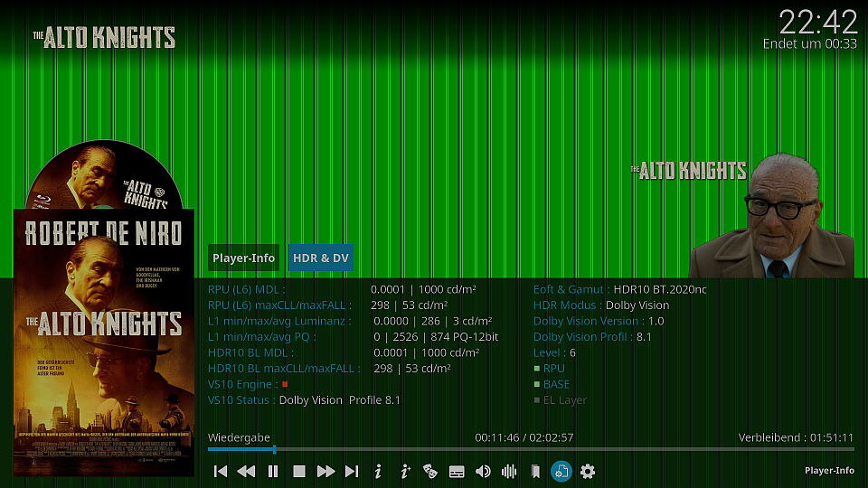This screenshot has width=868, height=488.
Task: Click 'Level : 6' text
Action: [x=554, y=352]
